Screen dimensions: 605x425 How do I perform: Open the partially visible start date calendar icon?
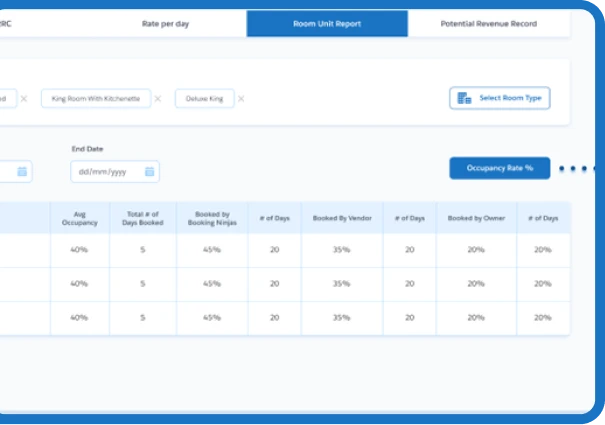pos(22,172)
